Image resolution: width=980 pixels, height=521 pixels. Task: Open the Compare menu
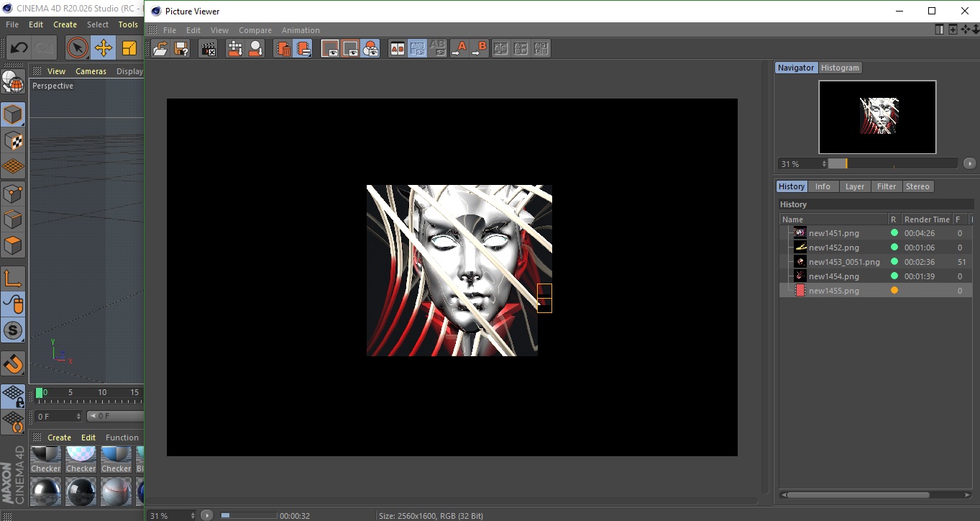(255, 30)
